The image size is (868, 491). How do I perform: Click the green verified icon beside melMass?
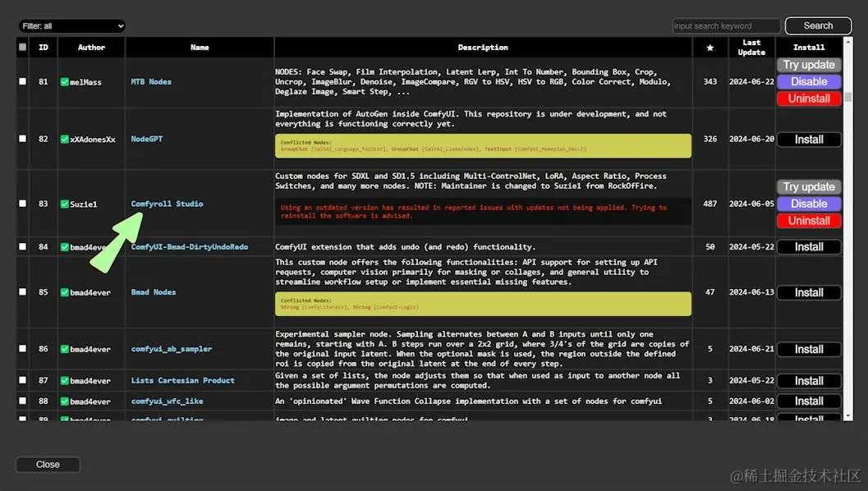point(65,82)
